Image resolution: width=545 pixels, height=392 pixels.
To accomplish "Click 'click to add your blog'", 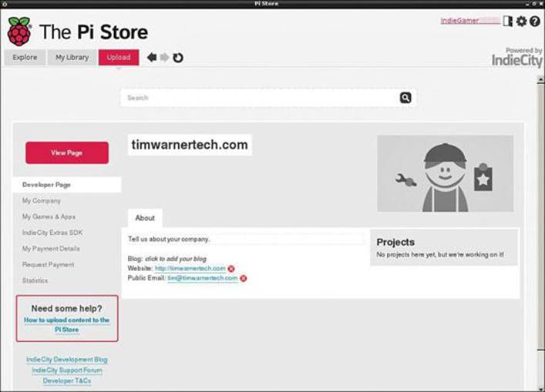I will (x=176, y=259).
